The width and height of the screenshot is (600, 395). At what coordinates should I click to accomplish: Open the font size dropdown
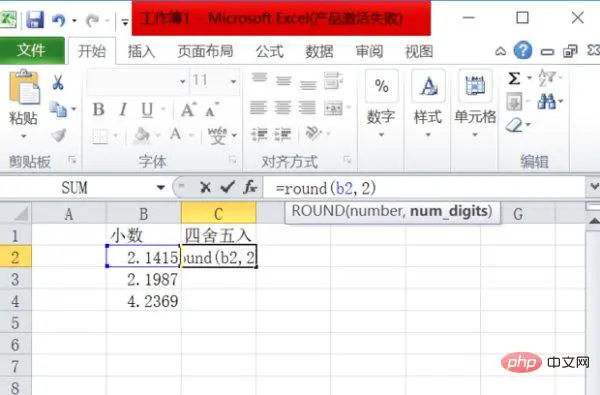click(x=233, y=81)
